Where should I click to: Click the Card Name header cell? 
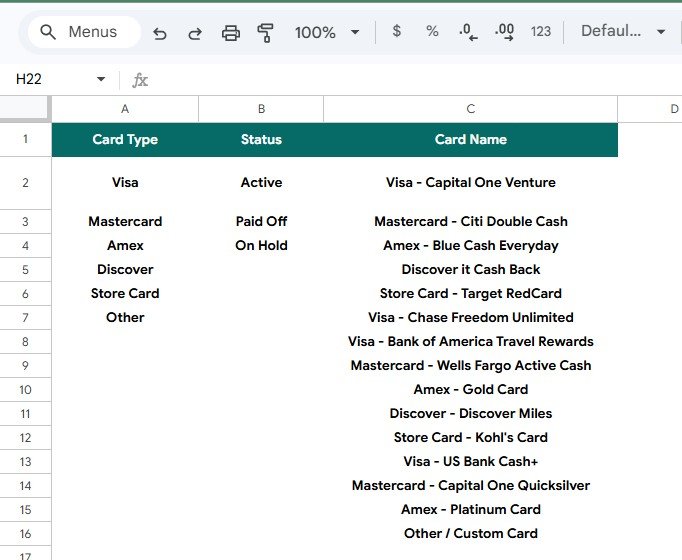pyautogui.click(x=471, y=140)
